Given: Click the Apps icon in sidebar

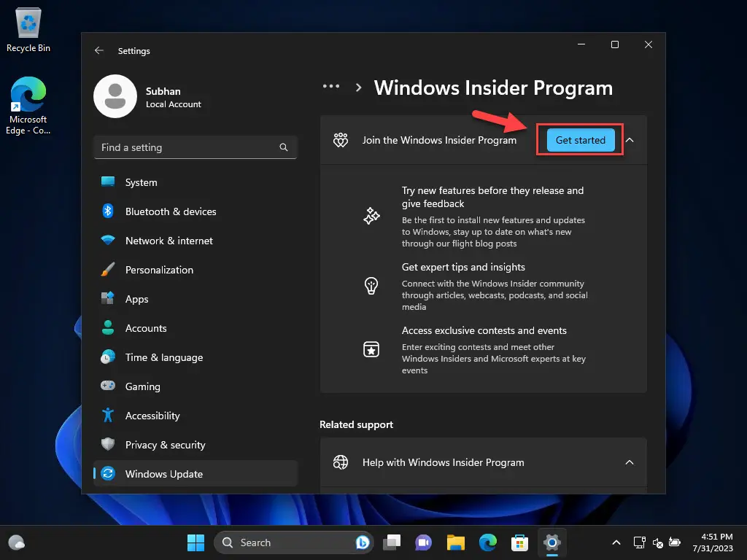Looking at the screenshot, I should (x=108, y=298).
